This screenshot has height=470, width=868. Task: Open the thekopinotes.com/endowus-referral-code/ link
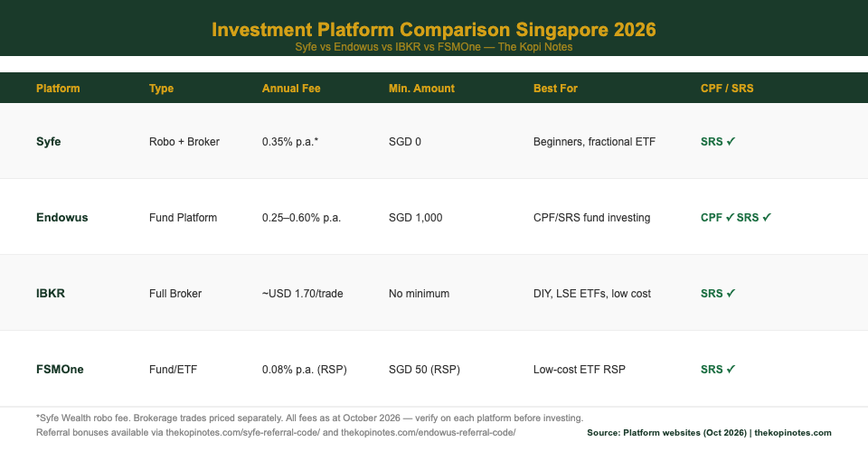coord(429,432)
